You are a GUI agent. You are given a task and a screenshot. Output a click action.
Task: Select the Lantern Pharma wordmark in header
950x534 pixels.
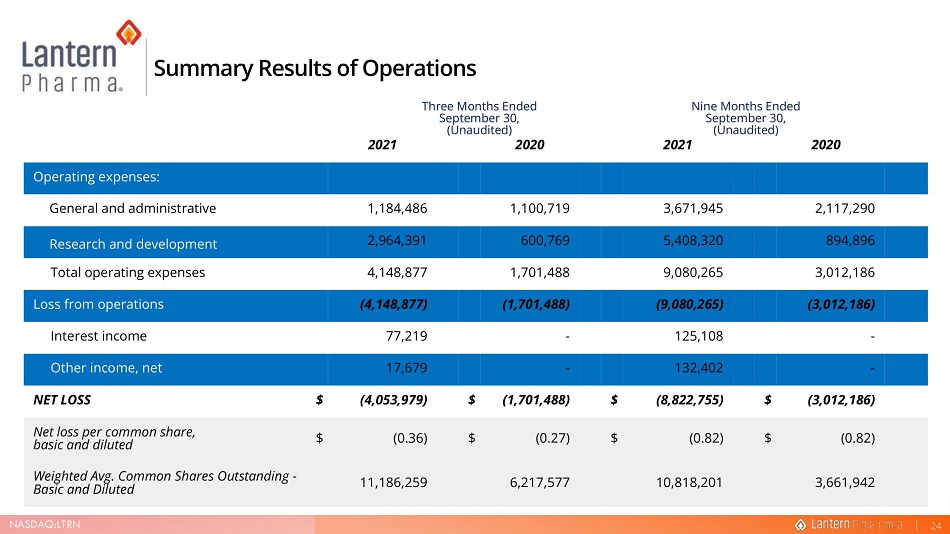click(x=71, y=66)
